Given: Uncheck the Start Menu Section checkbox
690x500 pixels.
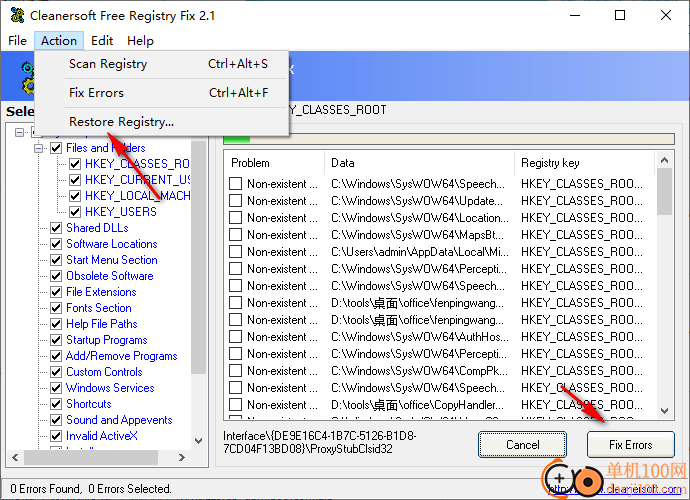Looking at the screenshot, I should [x=56, y=260].
